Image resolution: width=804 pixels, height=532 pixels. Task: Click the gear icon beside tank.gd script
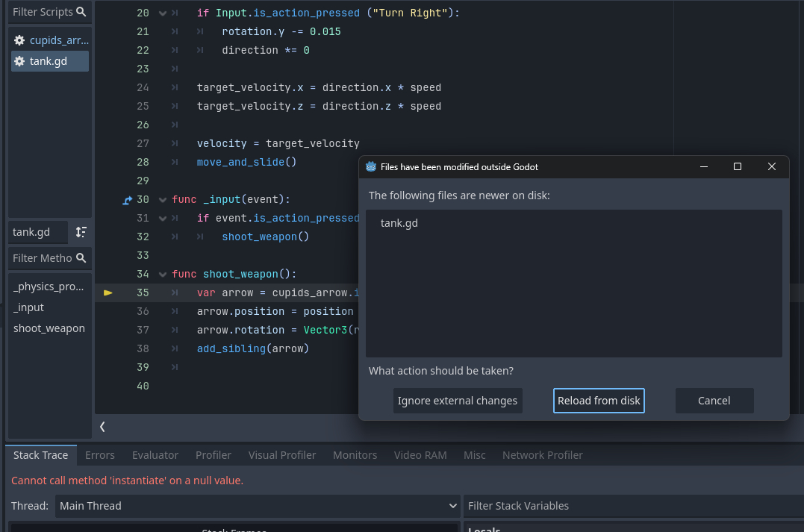pyautogui.click(x=20, y=61)
